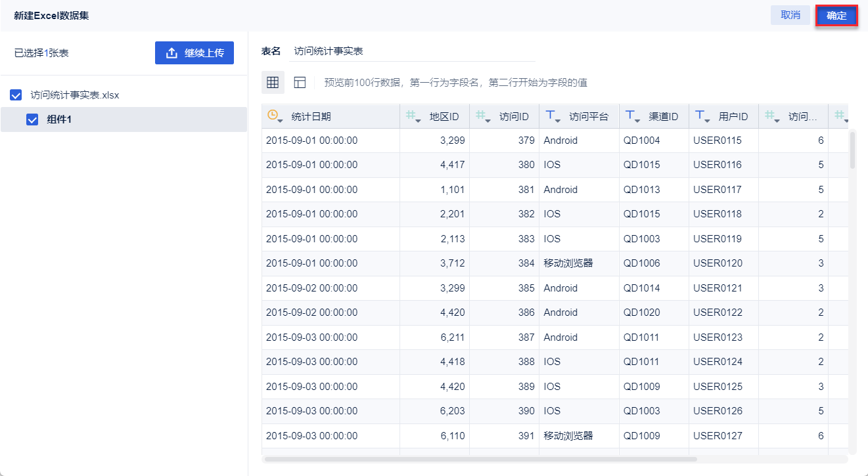Screen dimensions: 868x476
Task: Click the 取消 cancel button
Action: (x=790, y=15)
